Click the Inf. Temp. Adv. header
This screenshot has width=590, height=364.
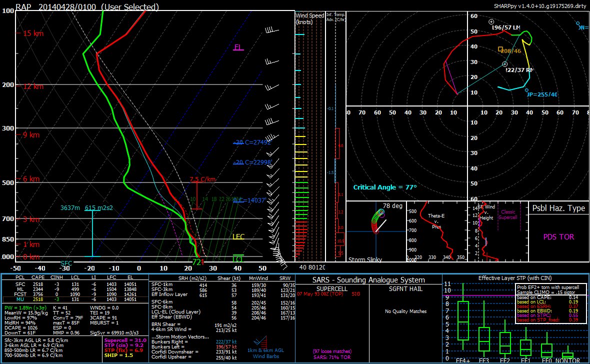click(335, 17)
